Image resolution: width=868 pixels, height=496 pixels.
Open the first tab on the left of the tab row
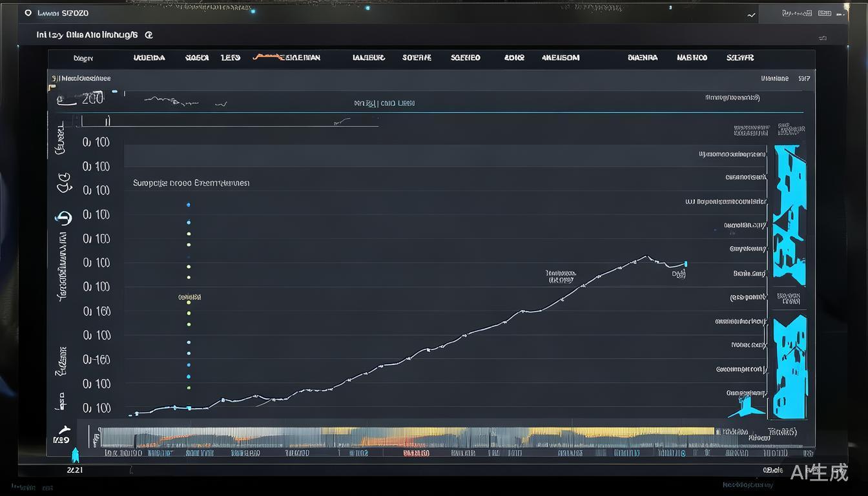[83, 58]
